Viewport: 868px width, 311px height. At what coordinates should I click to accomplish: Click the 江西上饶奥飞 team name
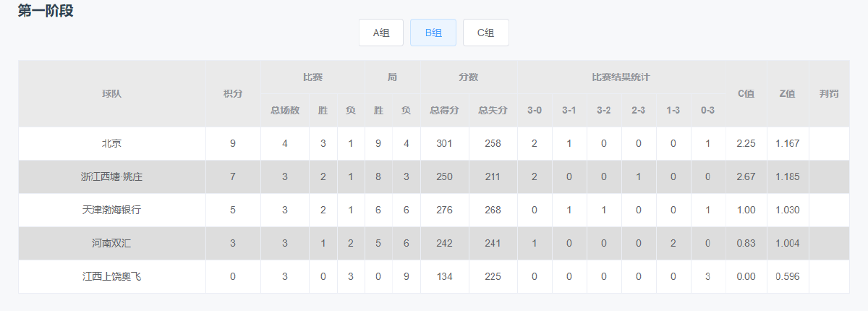click(111, 276)
